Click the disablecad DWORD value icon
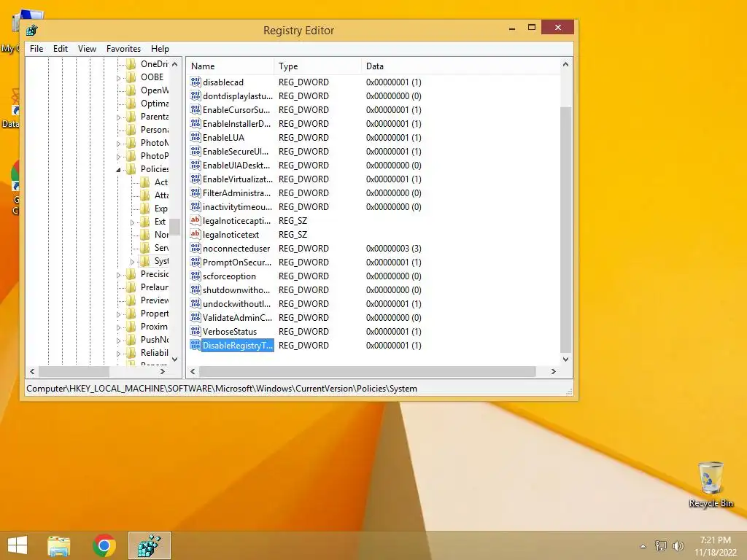747x560 pixels. tap(196, 82)
